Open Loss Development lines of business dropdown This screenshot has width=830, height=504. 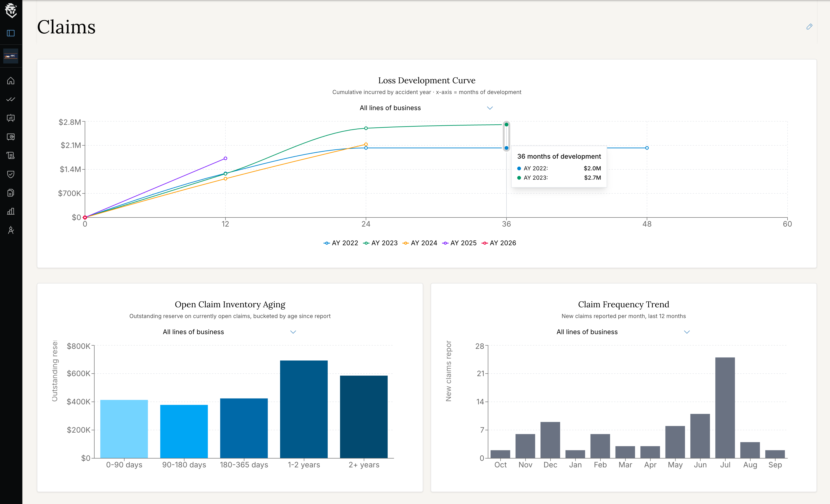pyautogui.click(x=426, y=108)
